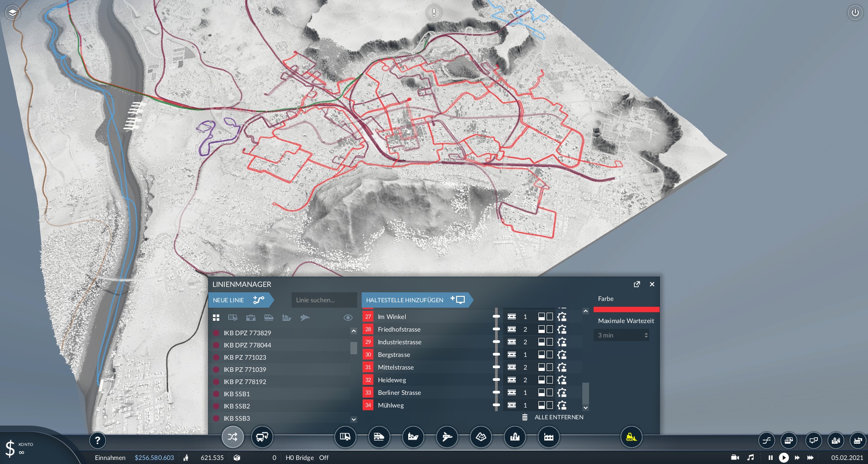Click the stops list scroll-up arrow
This screenshot has height=464, width=868.
tap(585, 311)
